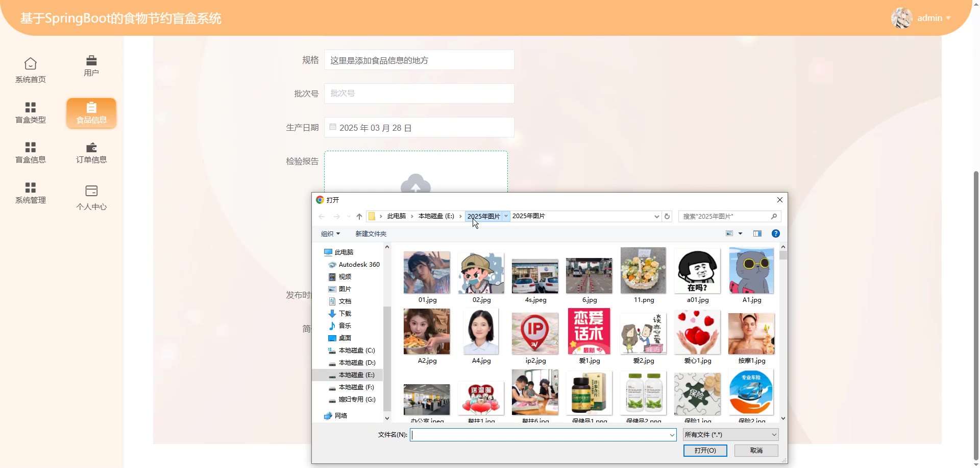Click 此电脑 in the address breadcrumb
This screenshot has height=468, width=980.
tap(397, 216)
